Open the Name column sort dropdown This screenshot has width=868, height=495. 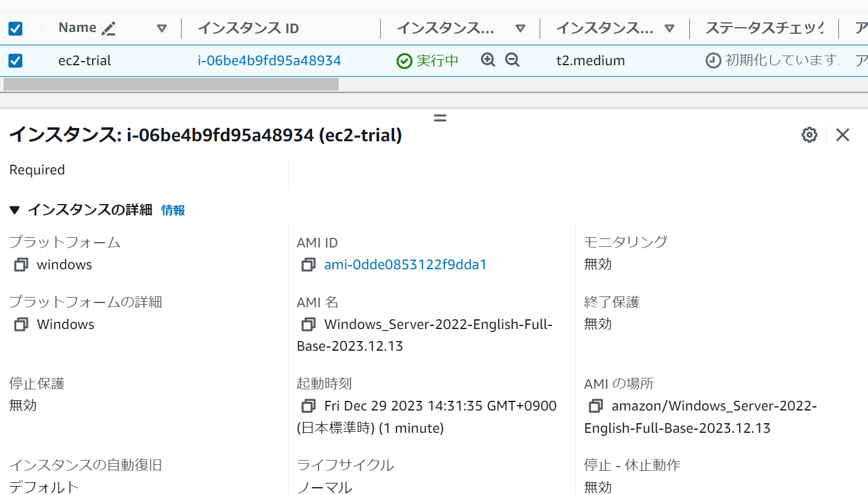162,28
